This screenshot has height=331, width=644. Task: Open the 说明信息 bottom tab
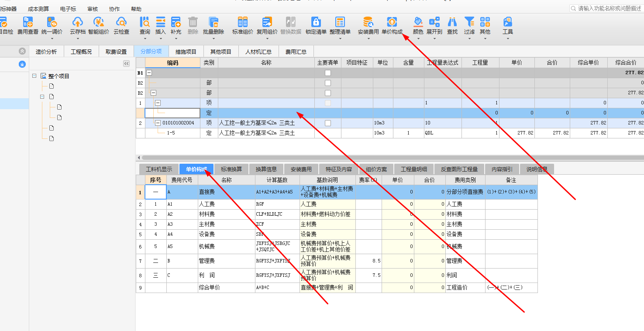(537, 169)
